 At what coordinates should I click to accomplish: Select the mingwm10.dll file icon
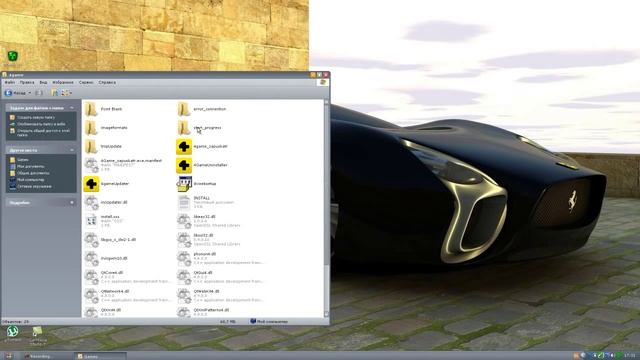tap(91, 258)
